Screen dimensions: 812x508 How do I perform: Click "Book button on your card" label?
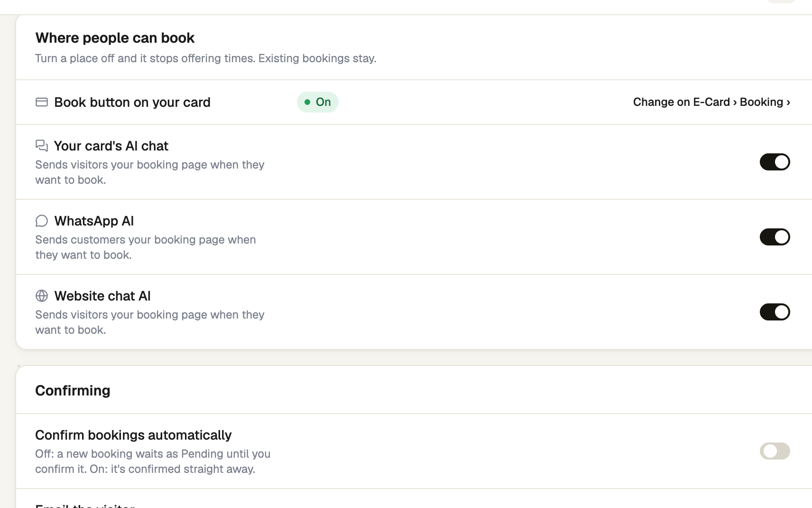(132, 102)
